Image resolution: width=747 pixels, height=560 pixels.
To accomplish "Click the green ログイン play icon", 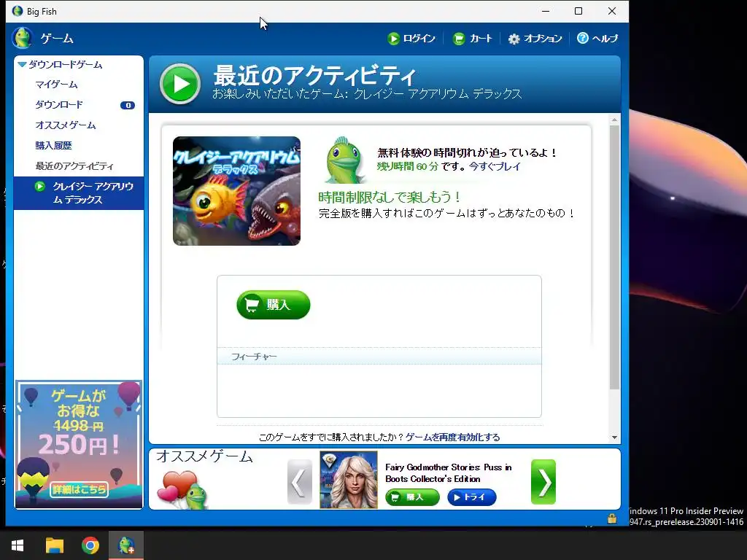I will point(393,39).
